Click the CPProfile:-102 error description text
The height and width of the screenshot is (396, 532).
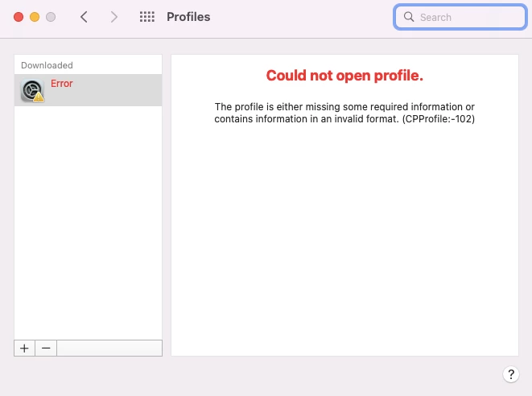pos(344,113)
